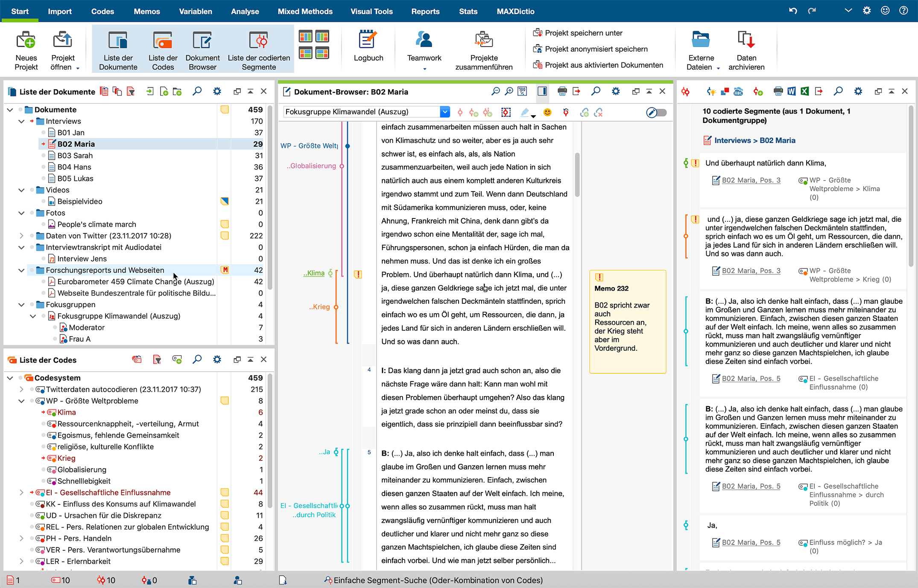Collapse WP - Größte Weltprobleme code

(x=21, y=401)
